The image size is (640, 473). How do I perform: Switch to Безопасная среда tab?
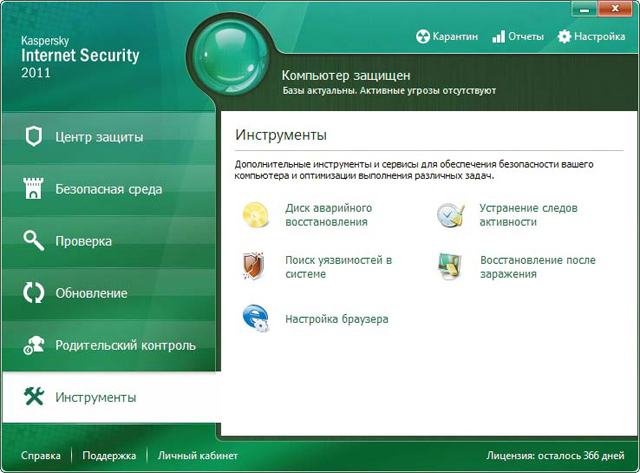pos(109,189)
